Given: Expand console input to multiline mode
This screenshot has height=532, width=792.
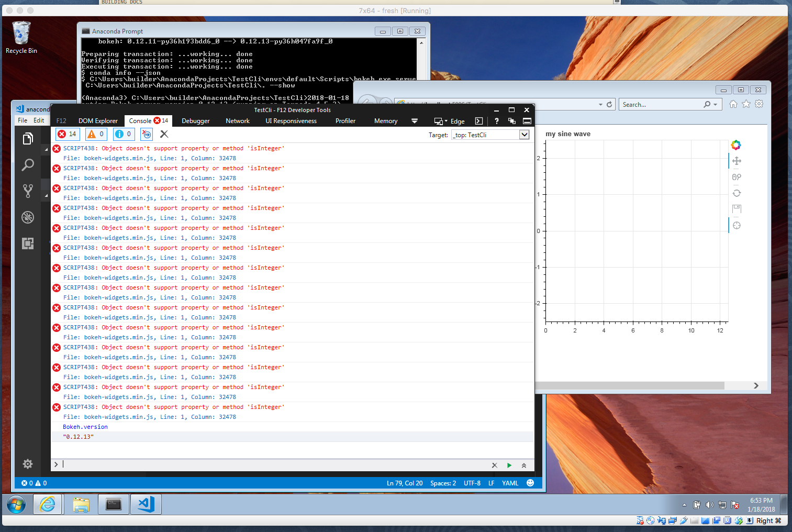Looking at the screenshot, I should tap(523, 465).
